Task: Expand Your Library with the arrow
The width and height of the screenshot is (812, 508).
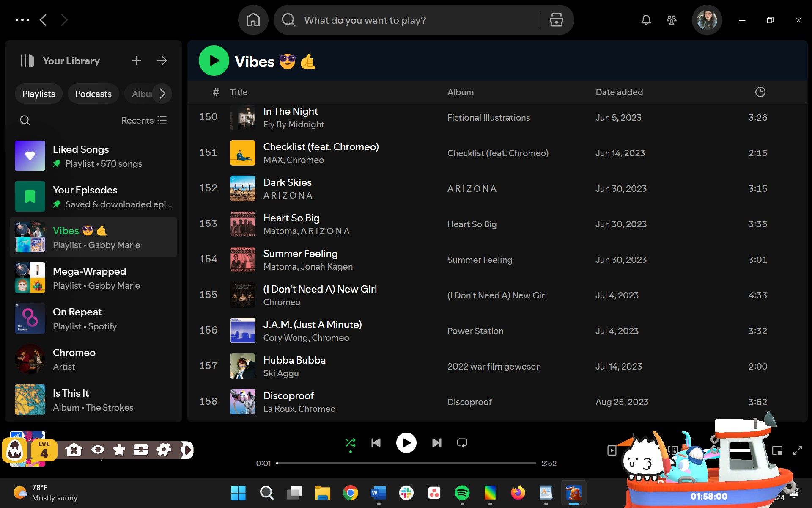Action: coord(162,61)
